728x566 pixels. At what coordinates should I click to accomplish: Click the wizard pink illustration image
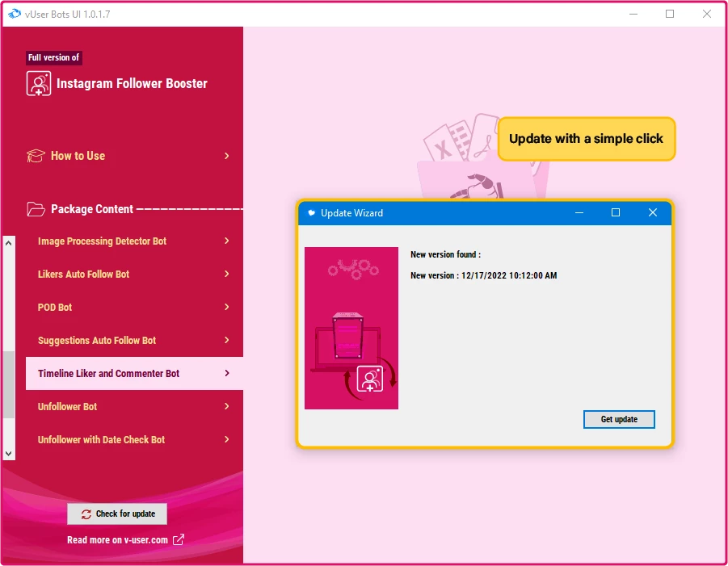click(351, 328)
